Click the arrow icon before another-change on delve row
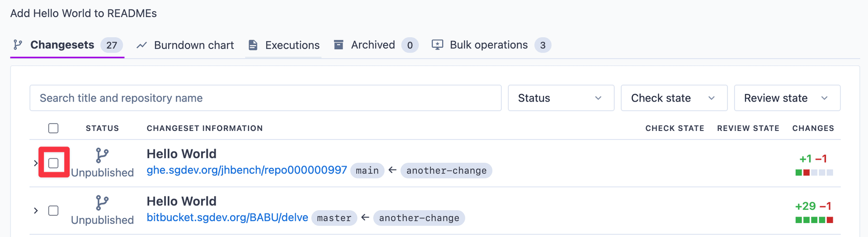 coord(365,218)
